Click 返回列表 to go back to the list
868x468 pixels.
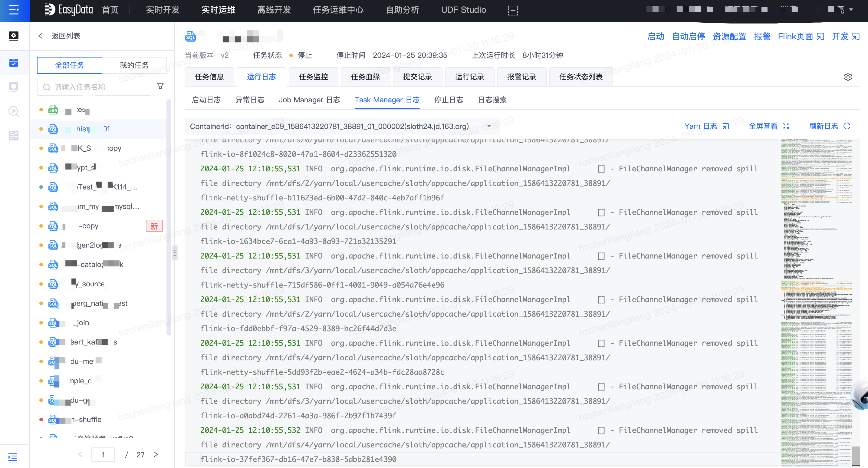click(x=66, y=36)
